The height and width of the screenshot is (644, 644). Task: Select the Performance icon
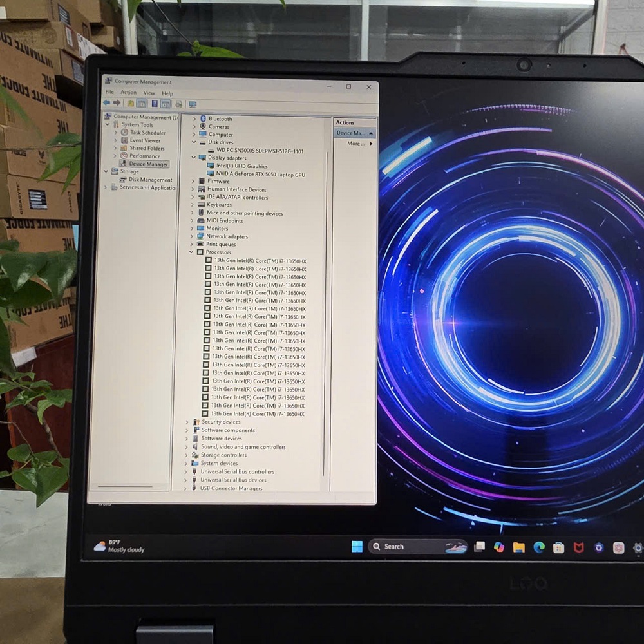(124, 156)
